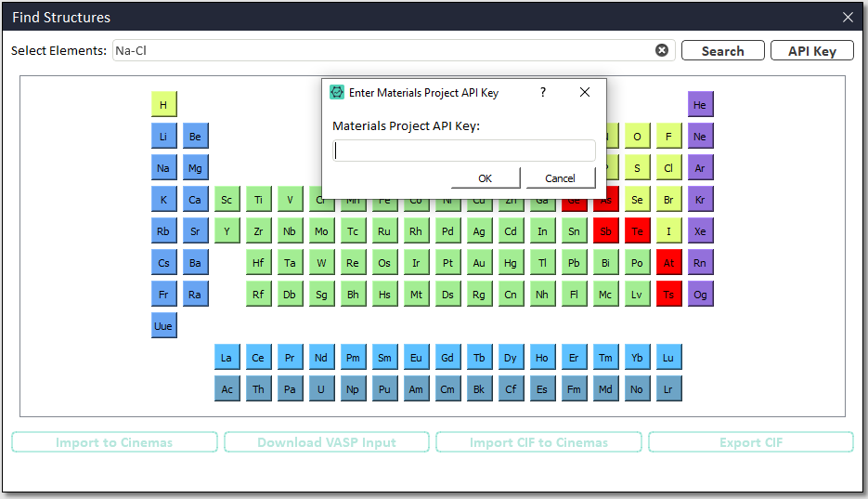Image resolution: width=868 pixels, height=499 pixels.
Task: Select the Beryllium (Be) tile
Action: click(x=195, y=136)
